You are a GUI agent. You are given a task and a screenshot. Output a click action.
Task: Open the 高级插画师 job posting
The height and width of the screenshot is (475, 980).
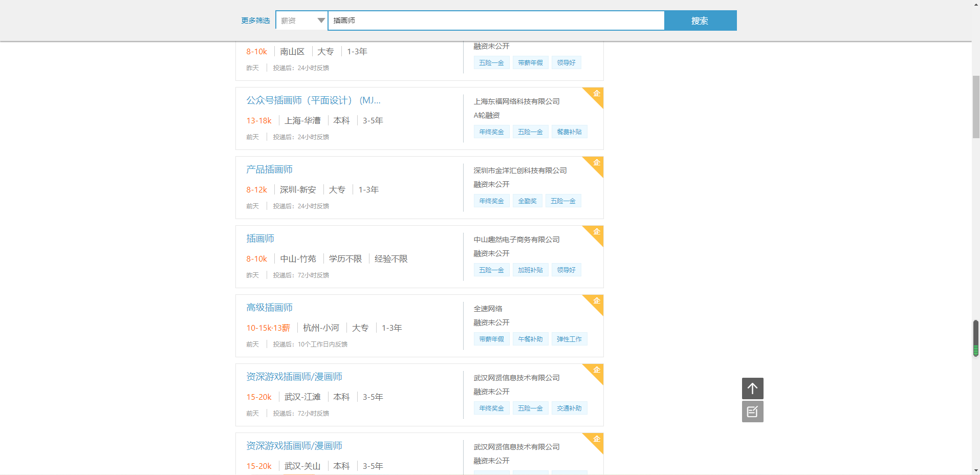point(269,308)
